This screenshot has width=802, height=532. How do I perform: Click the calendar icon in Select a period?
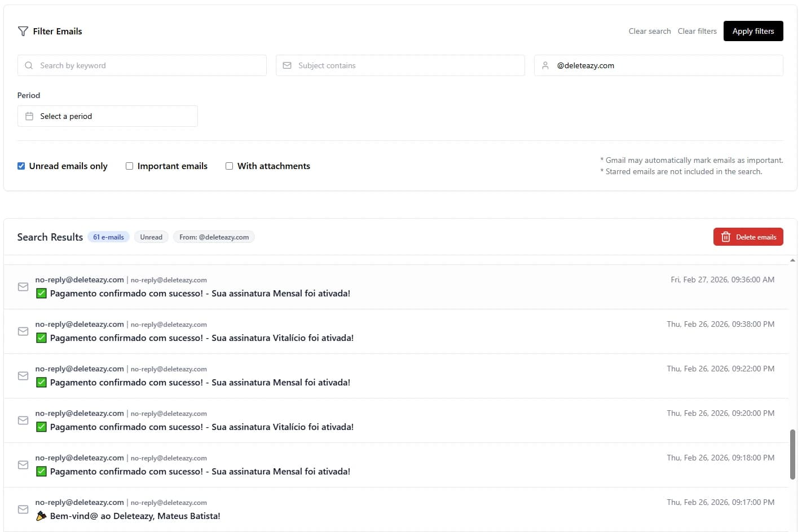point(29,116)
